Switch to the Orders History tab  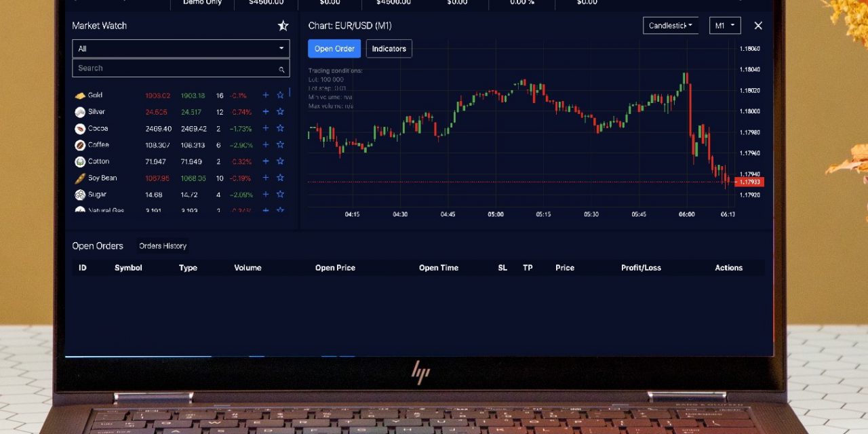163,246
